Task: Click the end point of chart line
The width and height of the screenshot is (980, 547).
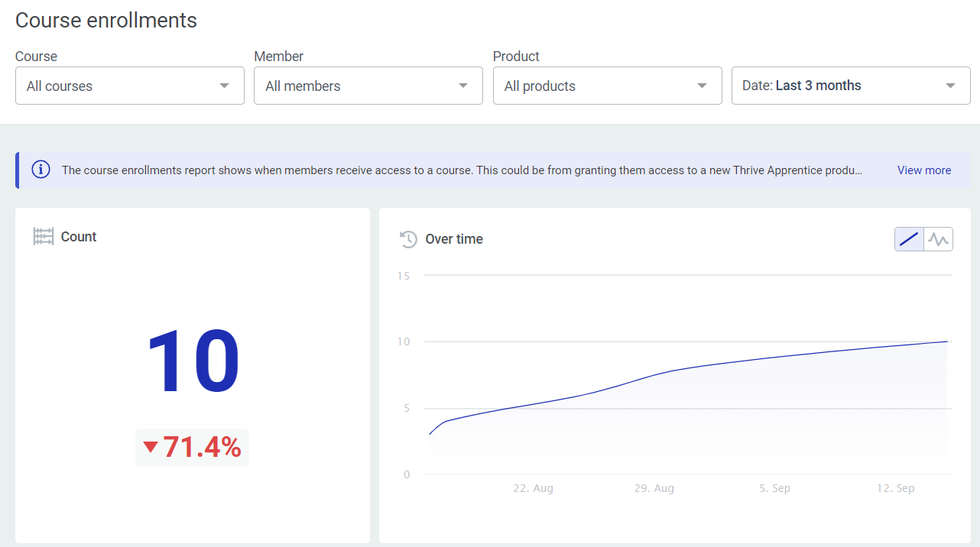Action: click(x=948, y=341)
